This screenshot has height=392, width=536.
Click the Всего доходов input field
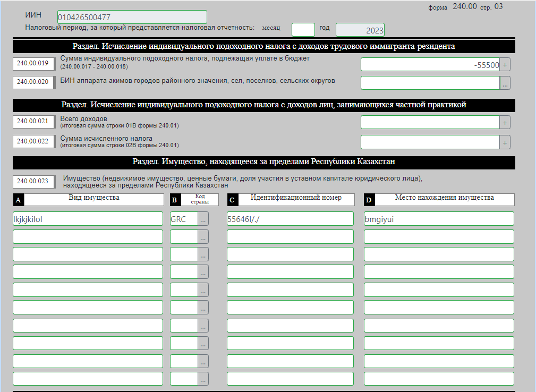430,123
